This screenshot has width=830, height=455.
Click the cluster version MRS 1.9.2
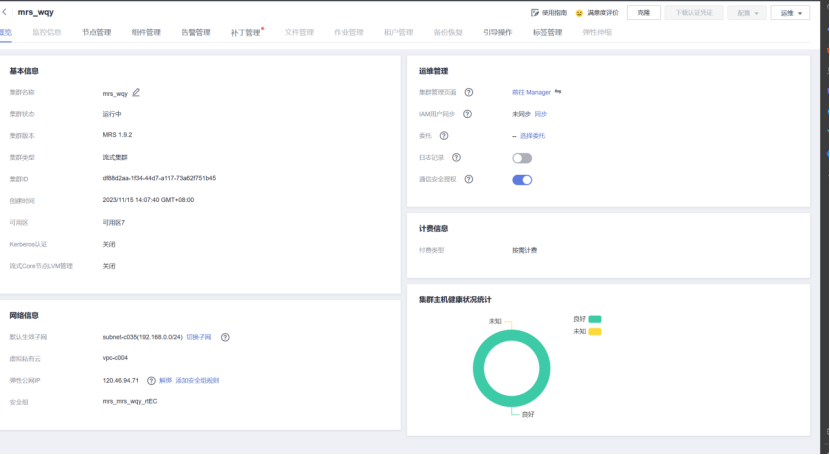click(x=118, y=135)
